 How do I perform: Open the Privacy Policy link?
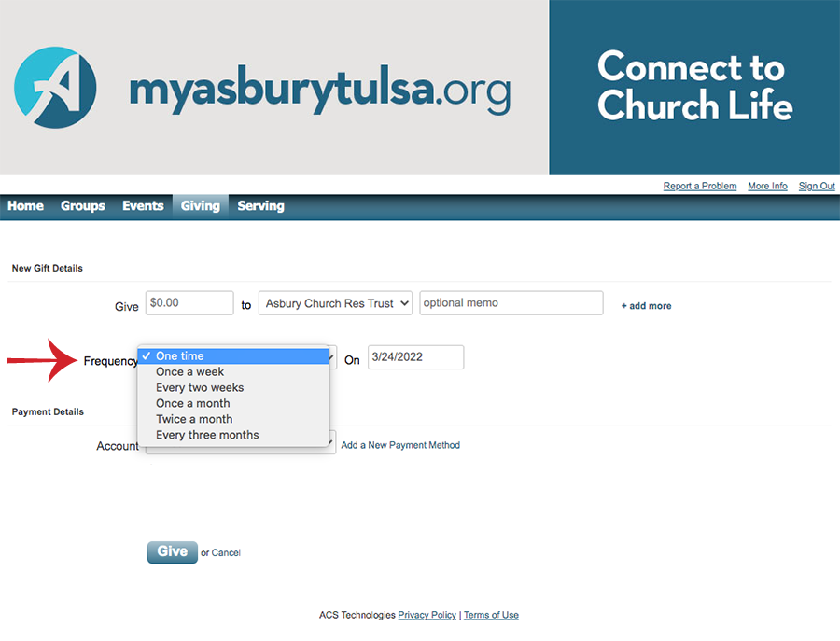pos(427,615)
